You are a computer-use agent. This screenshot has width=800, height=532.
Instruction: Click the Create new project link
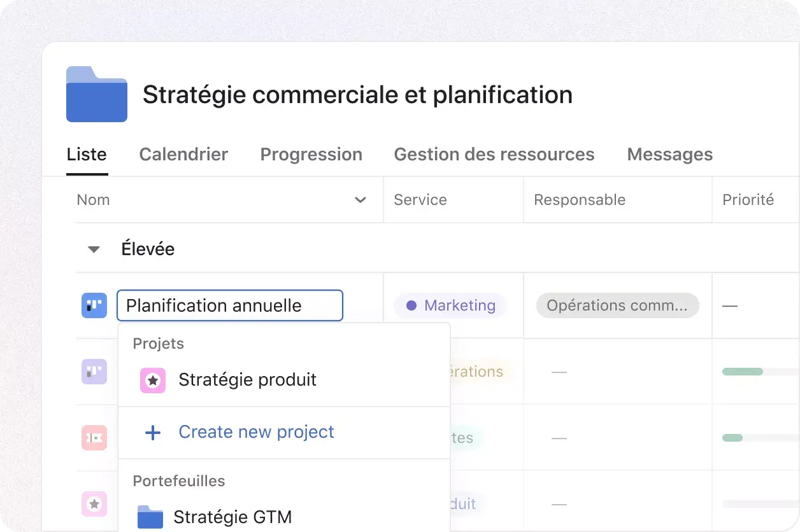[x=256, y=432]
